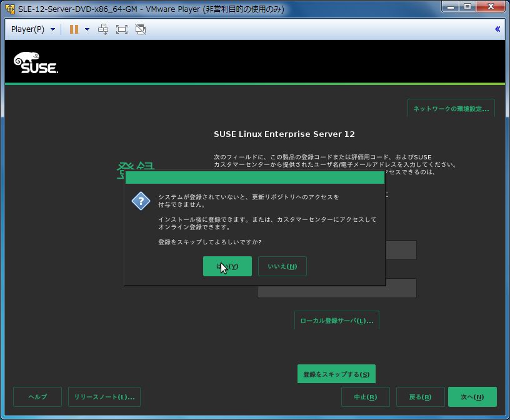This screenshot has height=420, width=510.
Task: Click the SUSE chameleon logo
Action: pos(36,62)
